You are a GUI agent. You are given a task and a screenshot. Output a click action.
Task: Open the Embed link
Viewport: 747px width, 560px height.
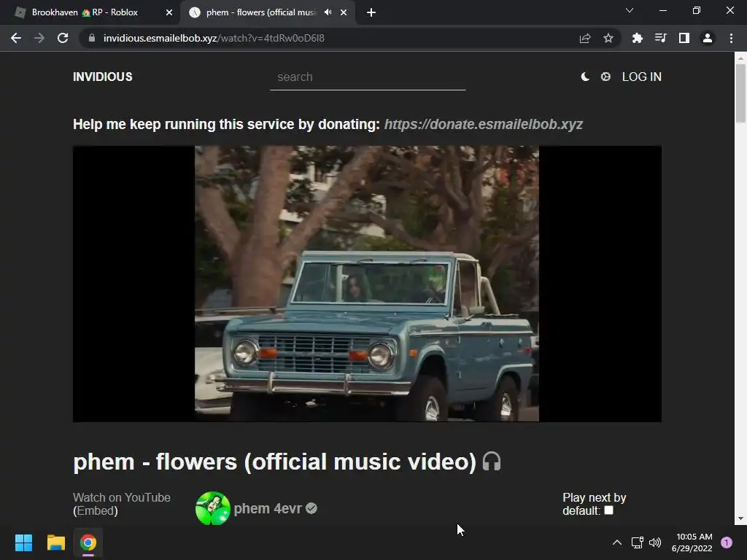[x=96, y=511]
